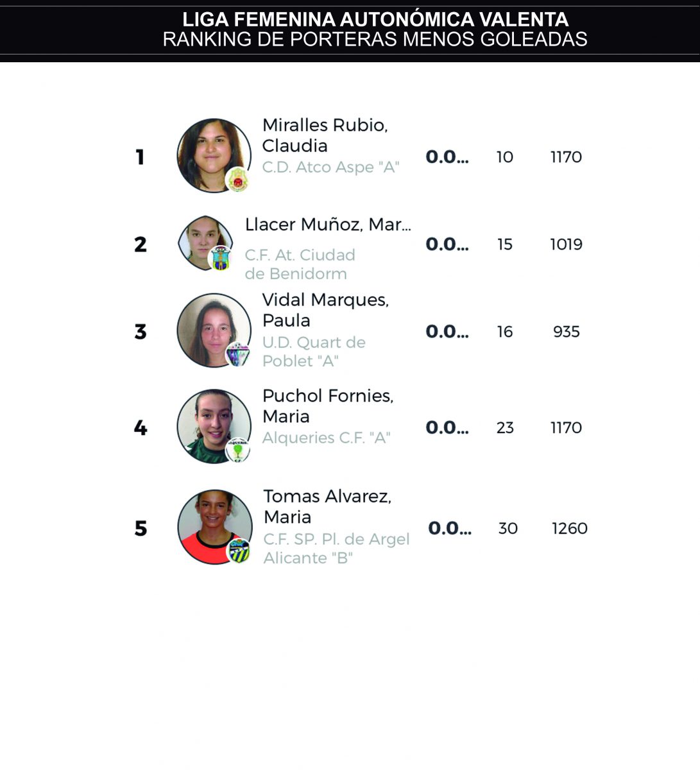Click U.D. Quart de Poblet badge icon
This screenshot has height=770, width=700.
[238, 354]
